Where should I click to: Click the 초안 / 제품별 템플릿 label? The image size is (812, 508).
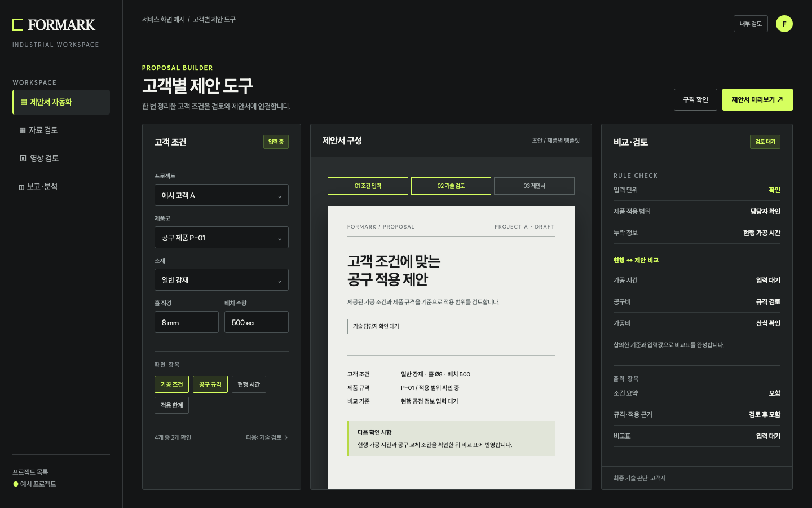click(x=556, y=141)
